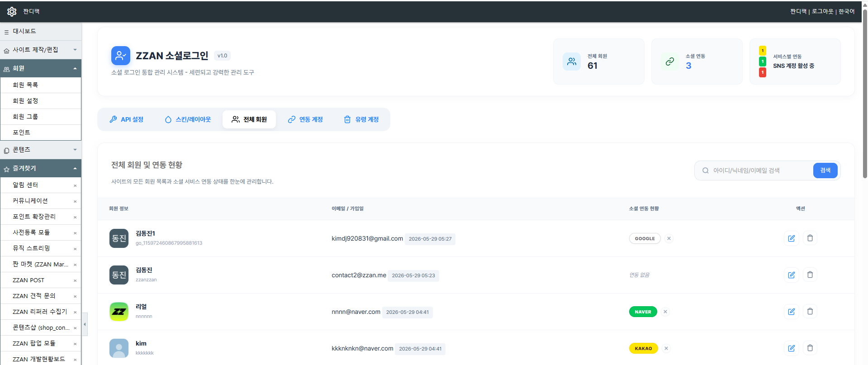This screenshot has width=868, height=365.
Task: Open 포인트 in the sidebar
Action: coord(41,133)
